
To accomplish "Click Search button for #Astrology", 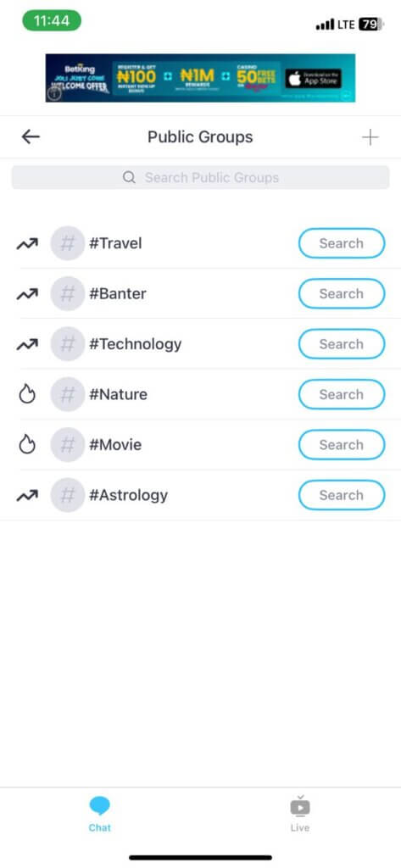I will point(342,495).
